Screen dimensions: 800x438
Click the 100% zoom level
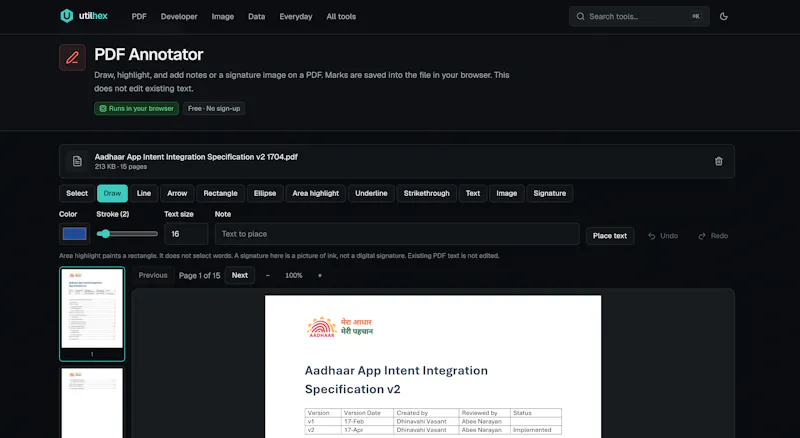[294, 275]
